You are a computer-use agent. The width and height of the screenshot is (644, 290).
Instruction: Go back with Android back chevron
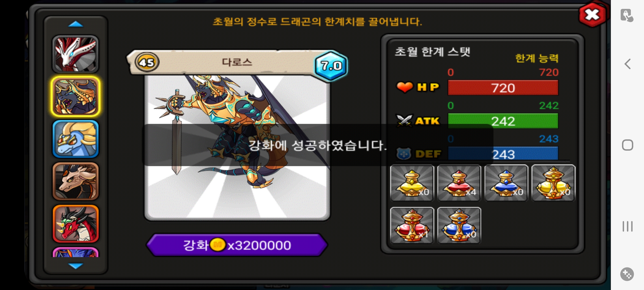(x=627, y=64)
